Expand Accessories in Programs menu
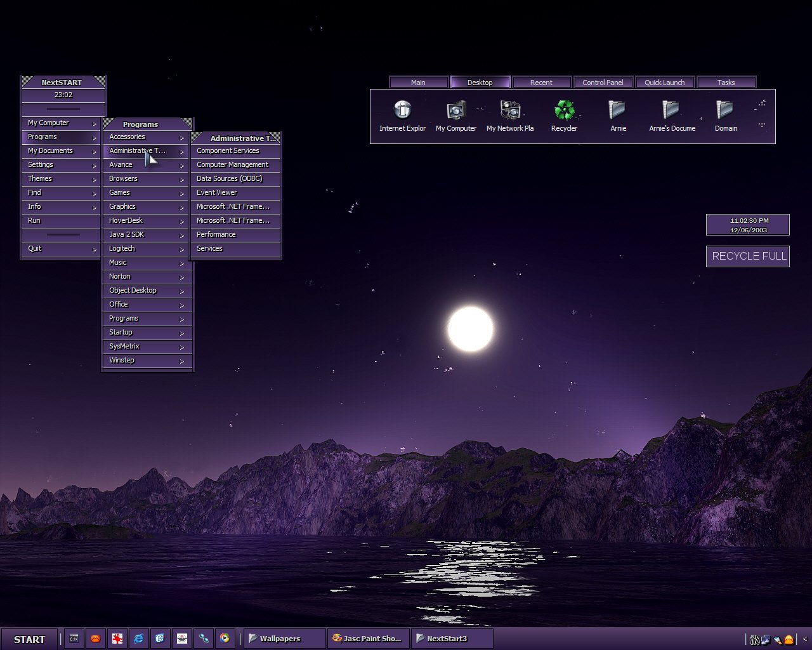 point(147,137)
